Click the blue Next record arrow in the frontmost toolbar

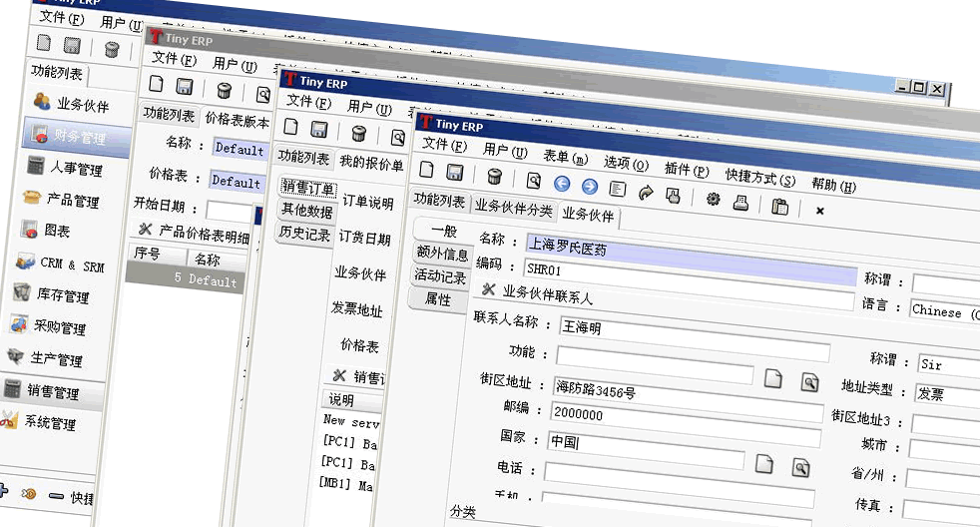pyautogui.click(x=589, y=187)
